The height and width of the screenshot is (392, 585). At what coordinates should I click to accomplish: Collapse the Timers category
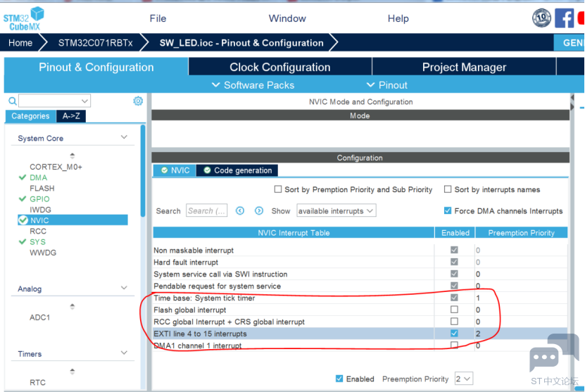tap(124, 353)
